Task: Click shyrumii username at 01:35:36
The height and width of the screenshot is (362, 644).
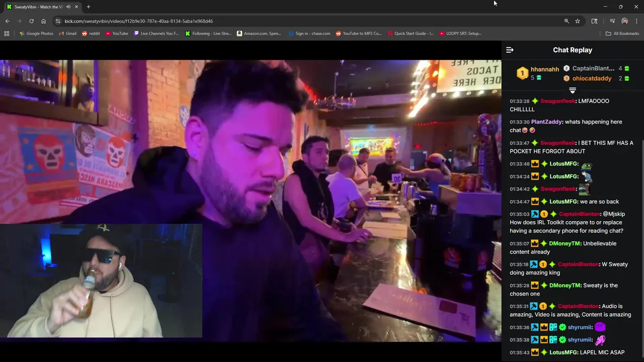Action: tap(579, 327)
